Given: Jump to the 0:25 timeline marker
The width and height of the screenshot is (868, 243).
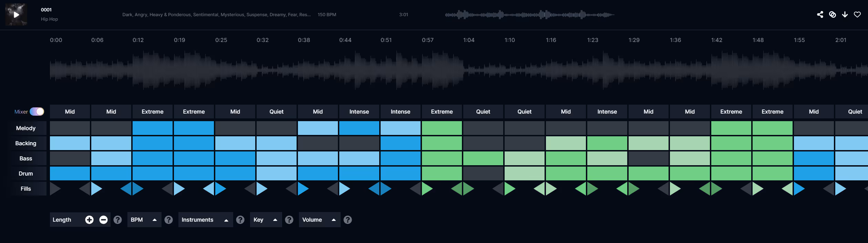Looking at the screenshot, I should coord(221,40).
